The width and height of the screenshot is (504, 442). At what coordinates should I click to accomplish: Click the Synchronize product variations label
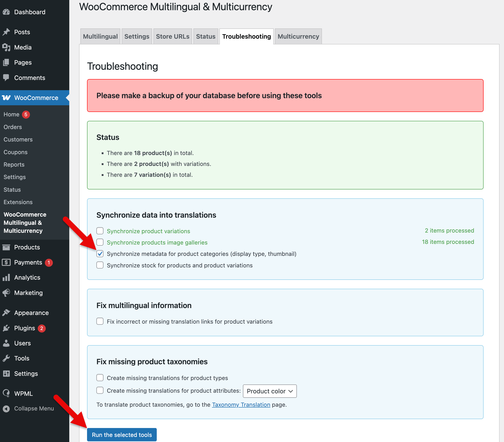(149, 231)
